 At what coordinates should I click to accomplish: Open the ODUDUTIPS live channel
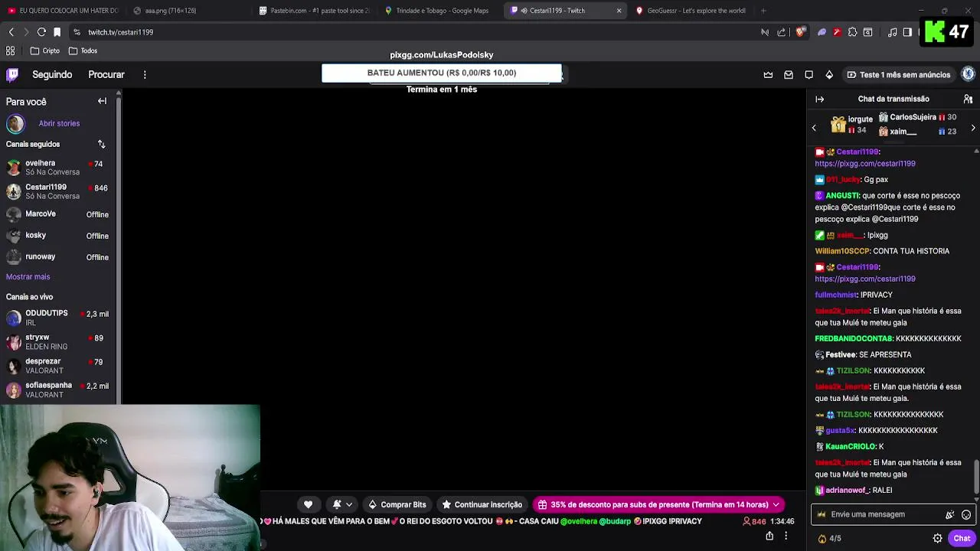point(58,318)
